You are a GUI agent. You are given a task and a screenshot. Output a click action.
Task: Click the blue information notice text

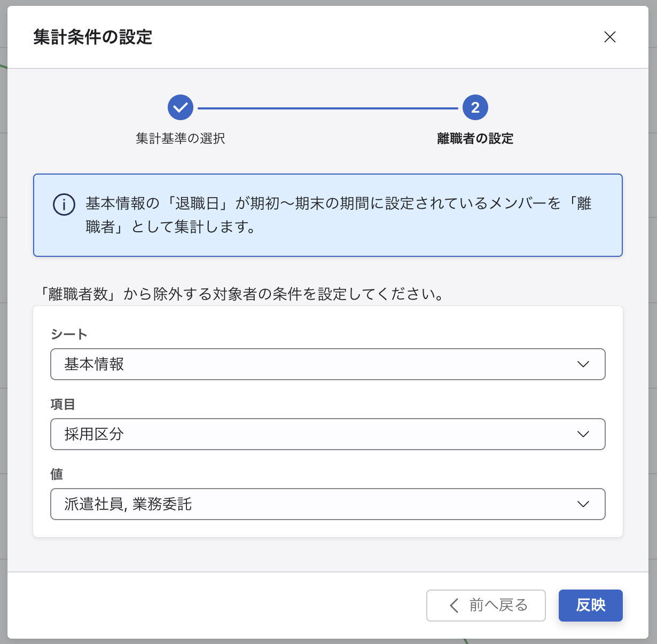click(x=339, y=215)
